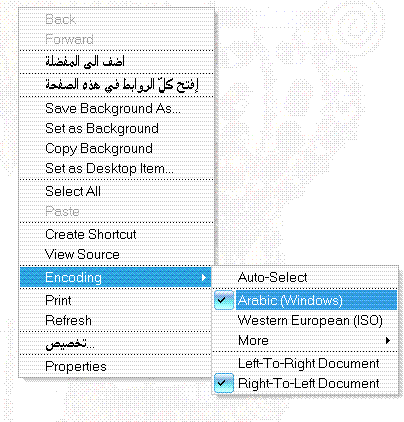The image size is (404, 422).
Task: Click the Arabic اضف الى المفضلة item
Action: [116, 62]
